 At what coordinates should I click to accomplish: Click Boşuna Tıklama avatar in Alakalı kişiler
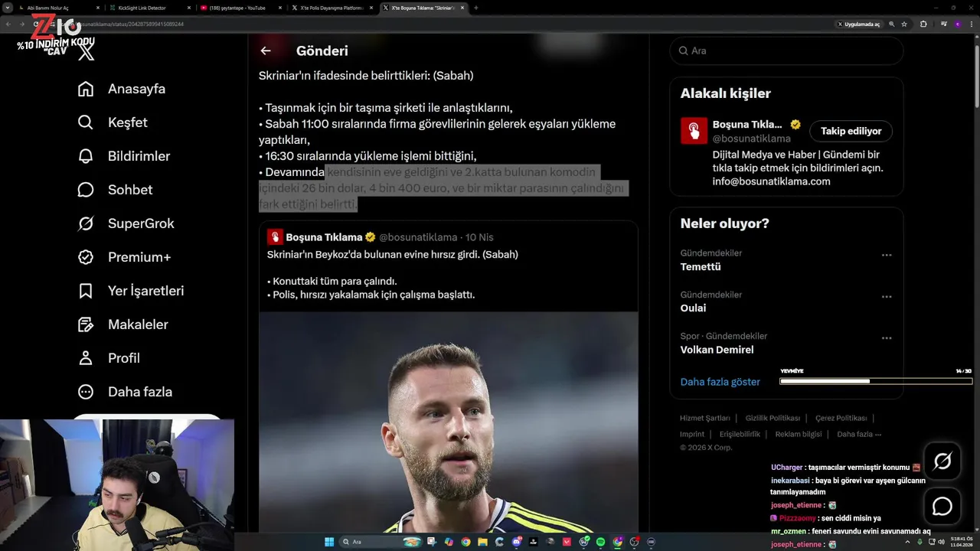(694, 131)
